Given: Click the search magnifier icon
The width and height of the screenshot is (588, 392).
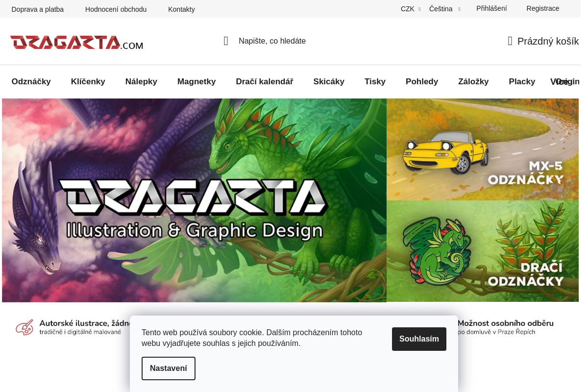Looking at the screenshot, I should coord(226,41).
